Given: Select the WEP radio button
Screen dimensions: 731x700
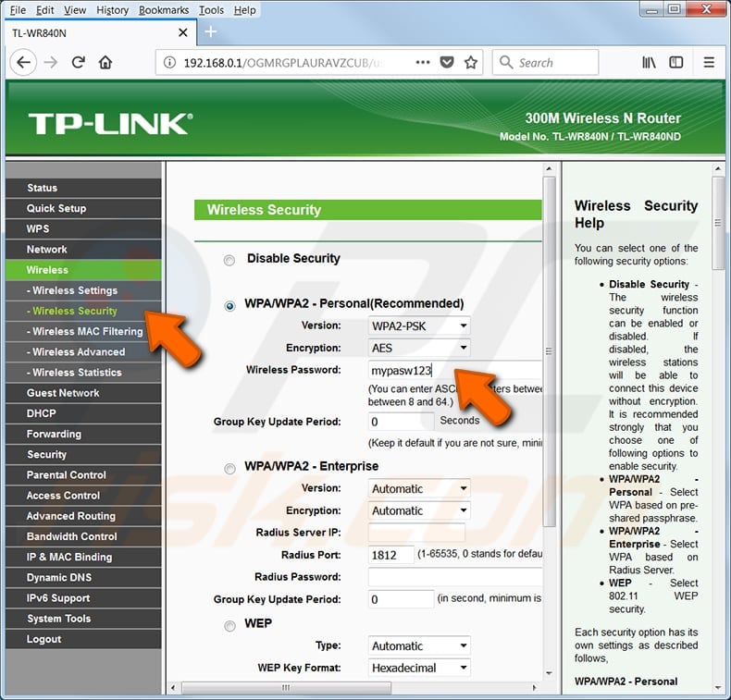Looking at the screenshot, I should [x=229, y=626].
